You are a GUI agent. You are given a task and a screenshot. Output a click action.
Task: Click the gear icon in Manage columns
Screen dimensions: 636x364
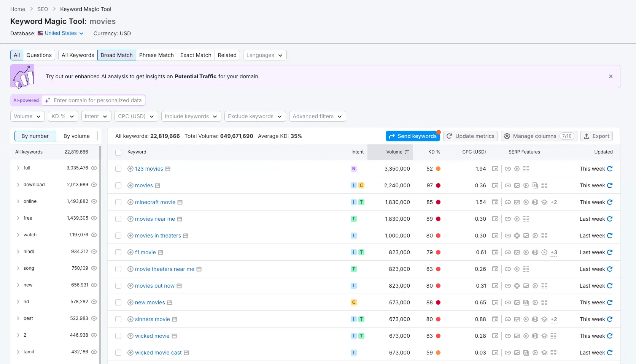click(x=507, y=136)
